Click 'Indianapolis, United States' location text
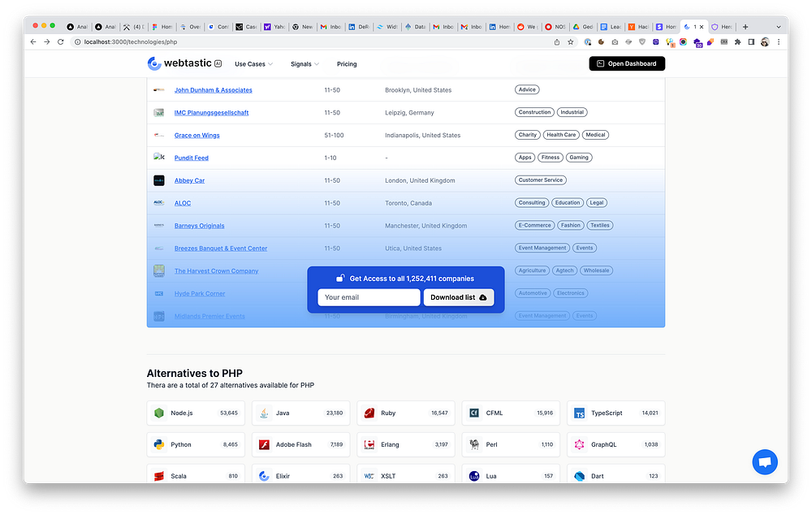Screen dimensions: 812x515 pos(422,135)
